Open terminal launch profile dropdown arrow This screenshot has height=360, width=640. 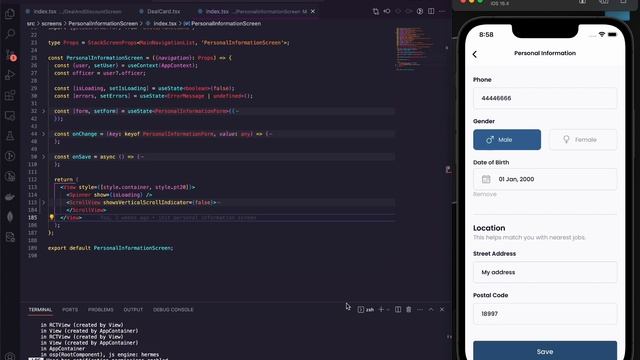tap(388, 309)
